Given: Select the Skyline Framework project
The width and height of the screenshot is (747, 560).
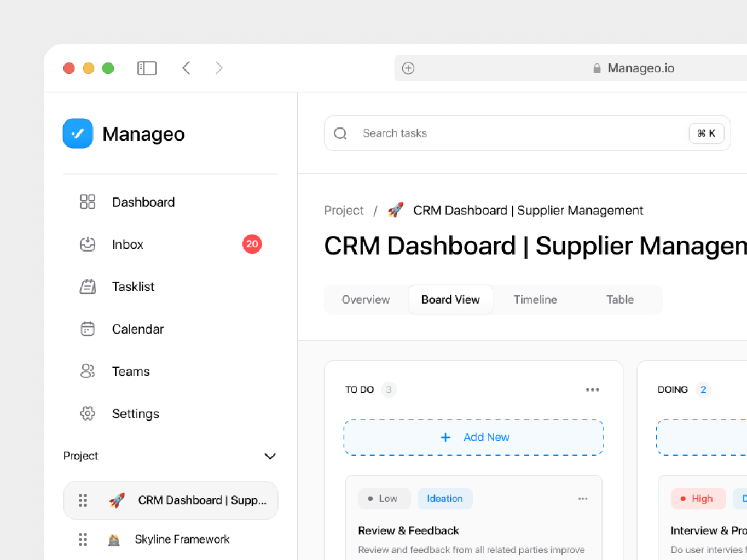Looking at the screenshot, I should (182, 539).
